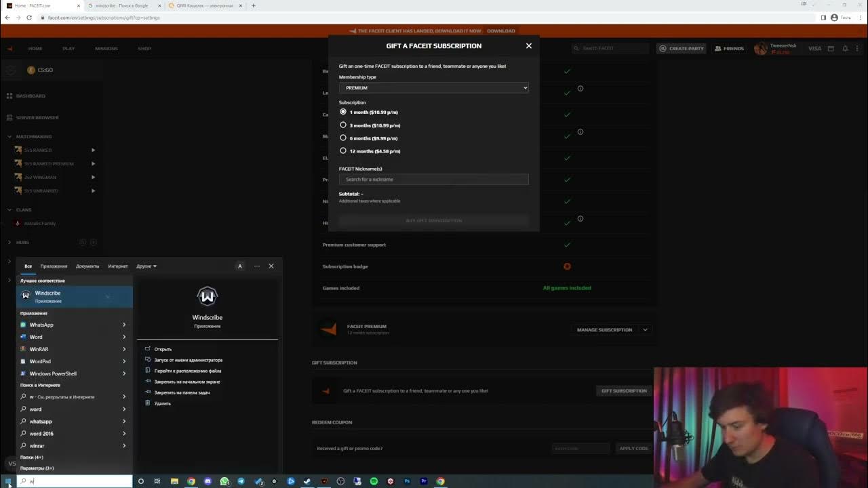Click Create Party in FACEIT header

[x=682, y=48]
